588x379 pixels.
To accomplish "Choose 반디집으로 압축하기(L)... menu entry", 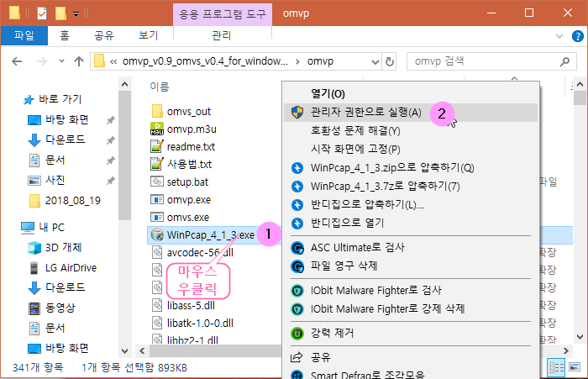I will coord(411,204).
